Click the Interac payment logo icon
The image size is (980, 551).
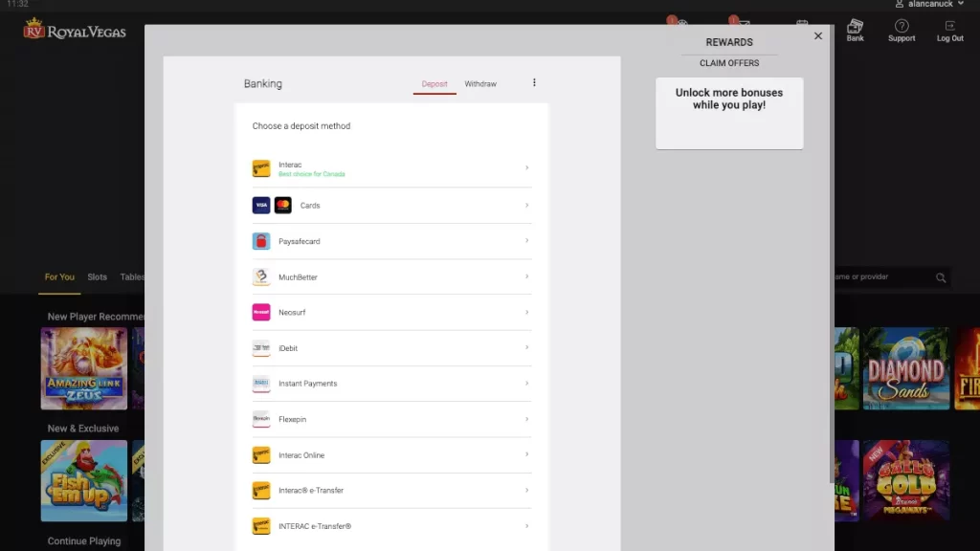261,168
